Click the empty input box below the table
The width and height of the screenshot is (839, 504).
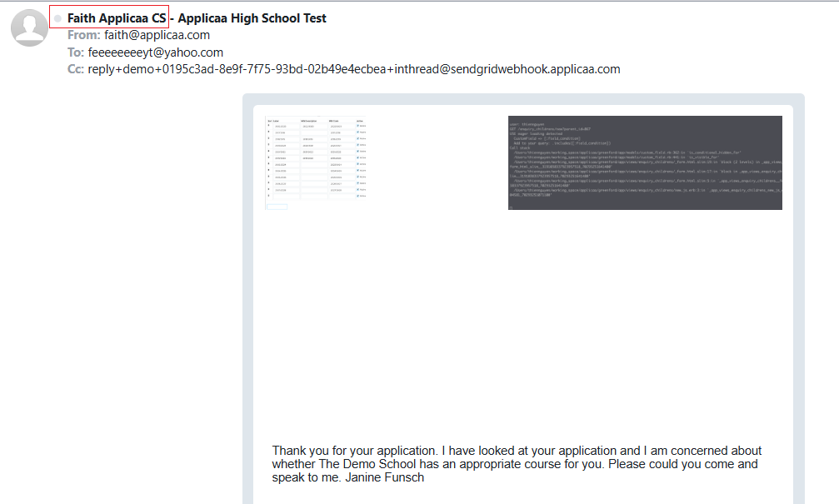(277, 207)
